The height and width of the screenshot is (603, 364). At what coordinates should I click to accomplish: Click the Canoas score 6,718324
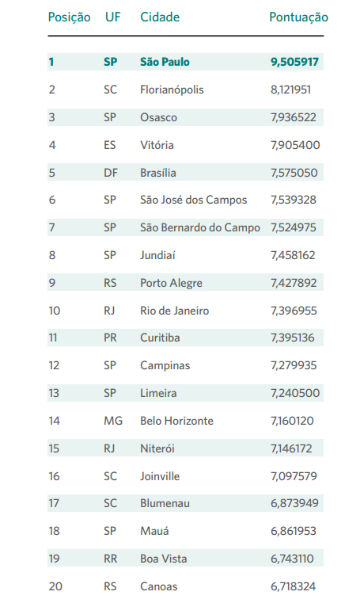(293, 586)
